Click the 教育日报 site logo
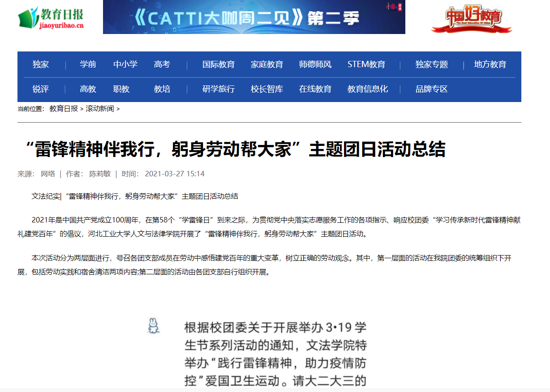Viewport: 550px width, 392px height. [51, 17]
